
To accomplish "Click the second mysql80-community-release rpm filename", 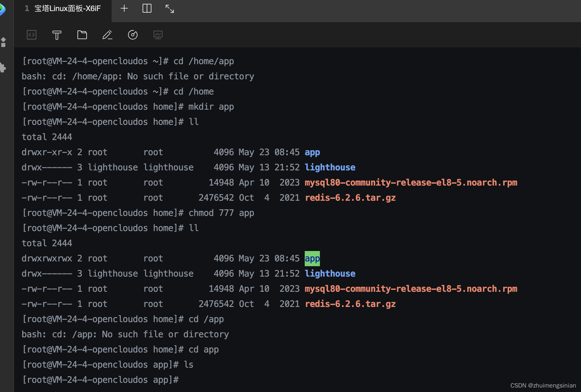I will point(411,289).
